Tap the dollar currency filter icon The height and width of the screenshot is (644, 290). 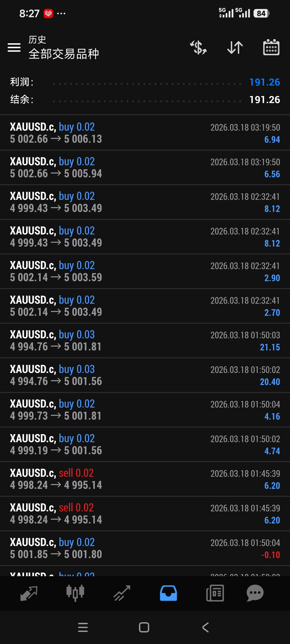tap(198, 47)
